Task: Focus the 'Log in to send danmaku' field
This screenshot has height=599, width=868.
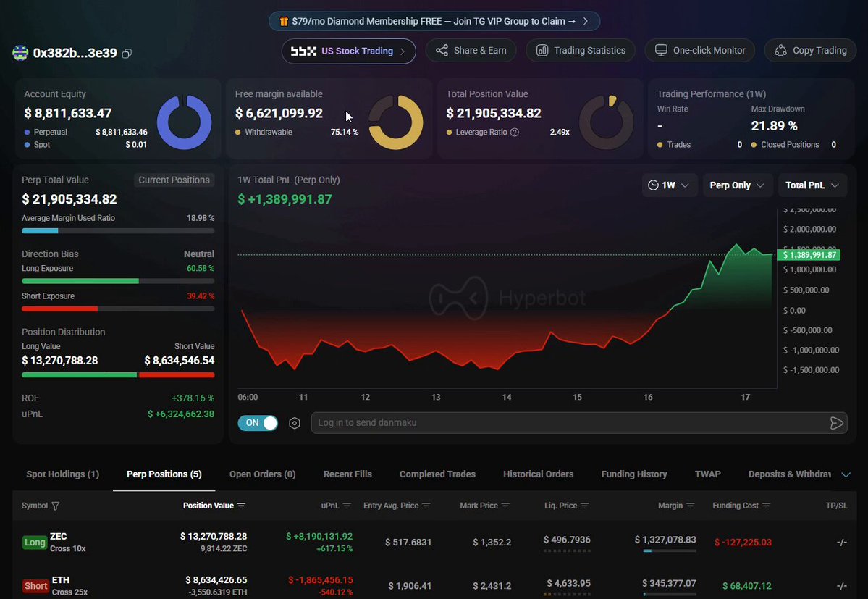Action: click(x=579, y=423)
